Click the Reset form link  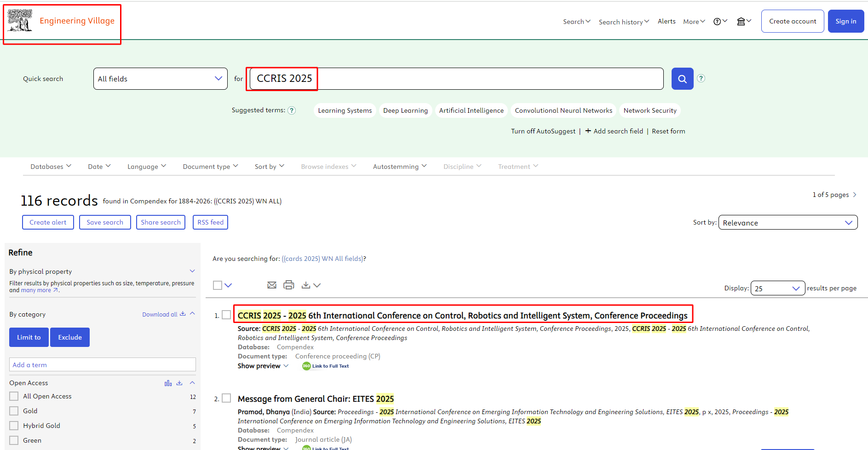coord(668,131)
